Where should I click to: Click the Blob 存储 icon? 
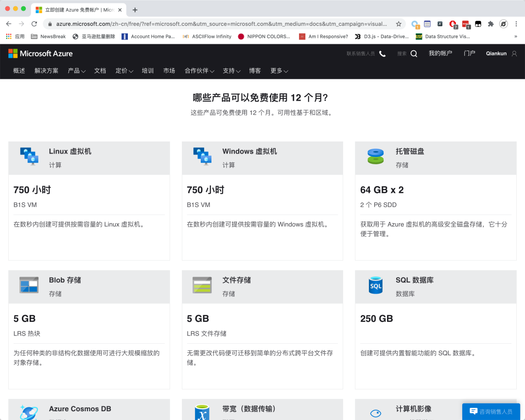29,285
